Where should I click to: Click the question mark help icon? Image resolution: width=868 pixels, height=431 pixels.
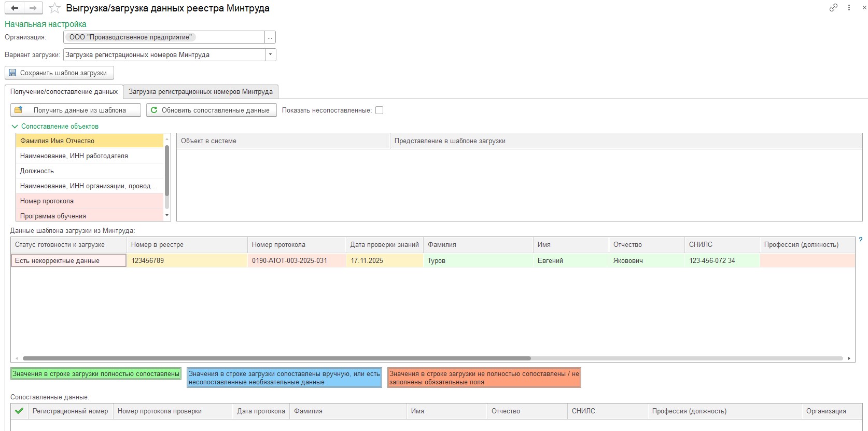point(861,240)
